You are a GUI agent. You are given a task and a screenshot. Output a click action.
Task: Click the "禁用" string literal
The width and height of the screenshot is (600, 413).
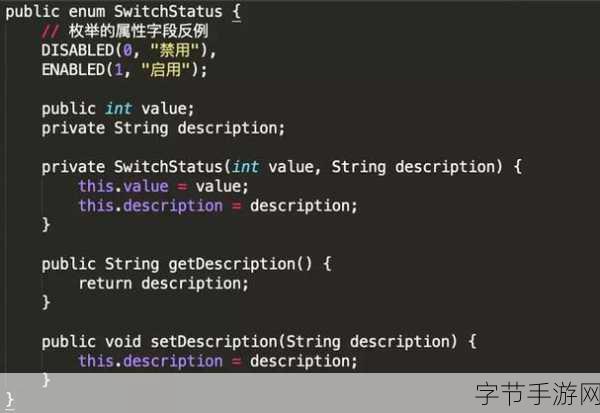[184, 50]
